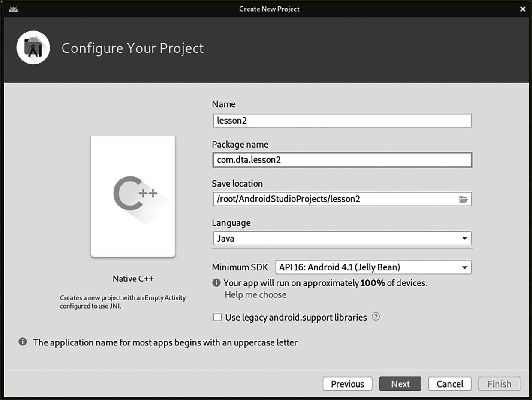The height and width of the screenshot is (400, 532).
Task: Enable Use legacy android.support libraries checkbox
Action: (218, 317)
